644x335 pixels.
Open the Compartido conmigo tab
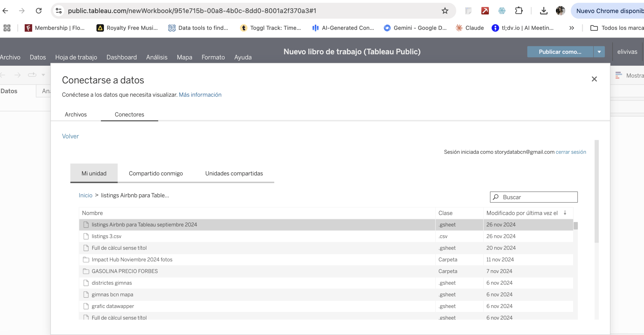(x=156, y=173)
